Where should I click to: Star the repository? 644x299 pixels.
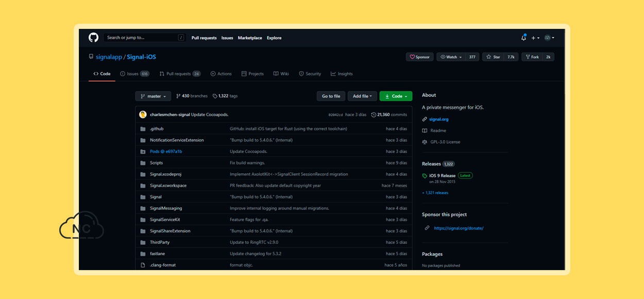(493, 57)
